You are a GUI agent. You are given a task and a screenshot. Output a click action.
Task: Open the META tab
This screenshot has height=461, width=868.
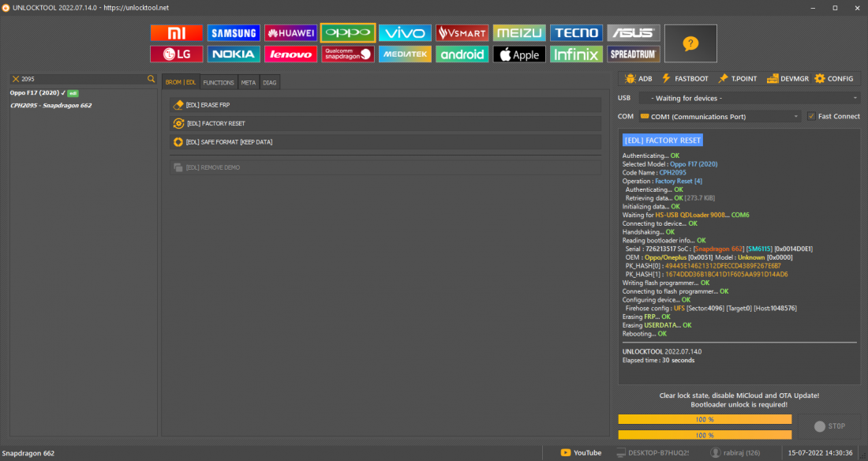pyautogui.click(x=248, y=83)
